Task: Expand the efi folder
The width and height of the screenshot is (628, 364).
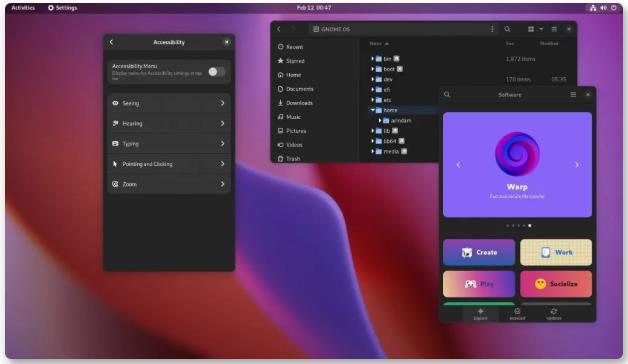Action: (372, 90)
